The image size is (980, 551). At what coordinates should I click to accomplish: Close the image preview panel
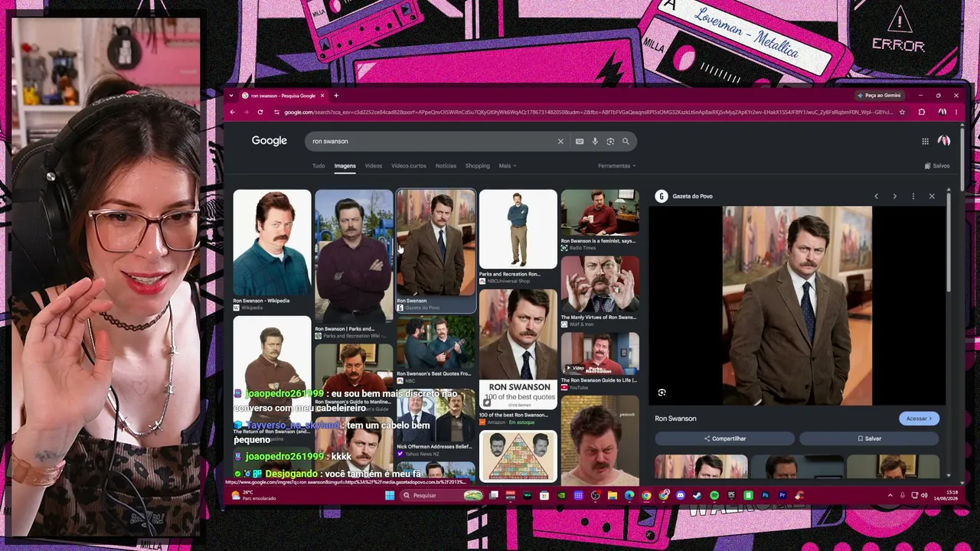[932, 196]
